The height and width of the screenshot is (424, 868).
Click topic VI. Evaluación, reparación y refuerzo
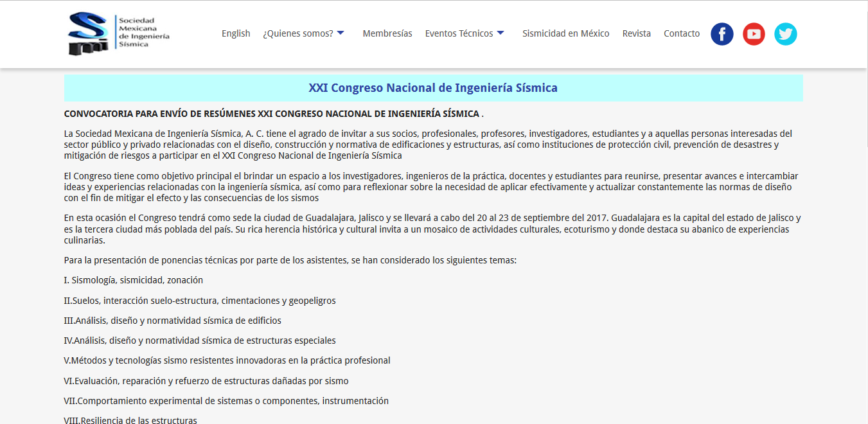click(206, 380)
